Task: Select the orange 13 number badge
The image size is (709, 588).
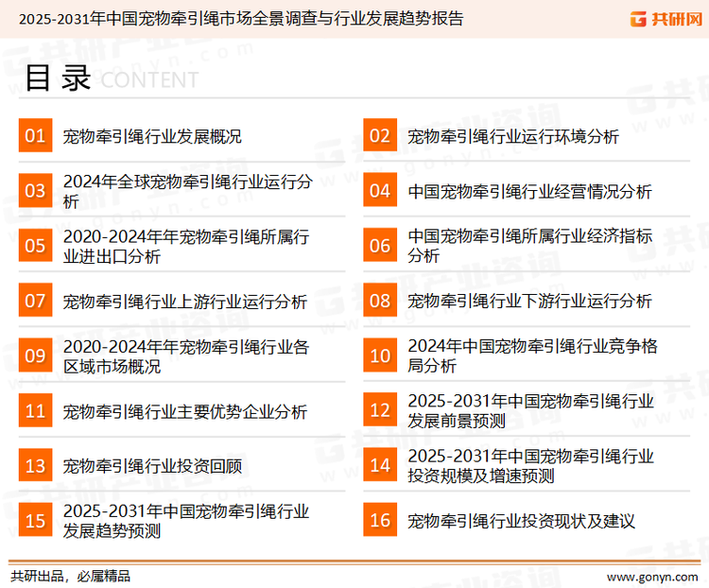Action: point(35,465)
